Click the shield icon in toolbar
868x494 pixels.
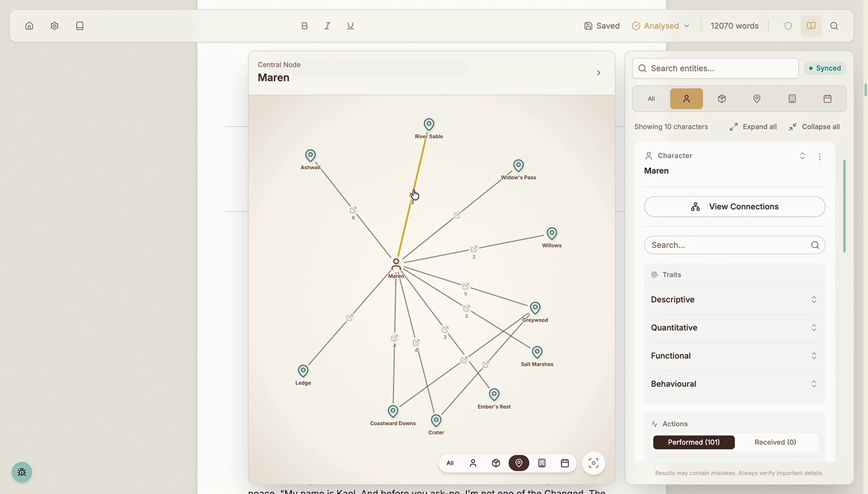click(788, 26)
